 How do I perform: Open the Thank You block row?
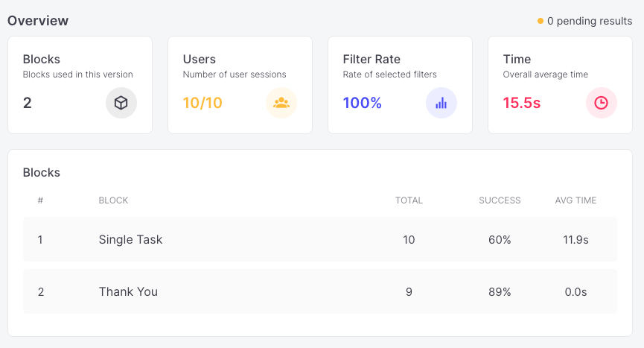[x=128, y=291]
